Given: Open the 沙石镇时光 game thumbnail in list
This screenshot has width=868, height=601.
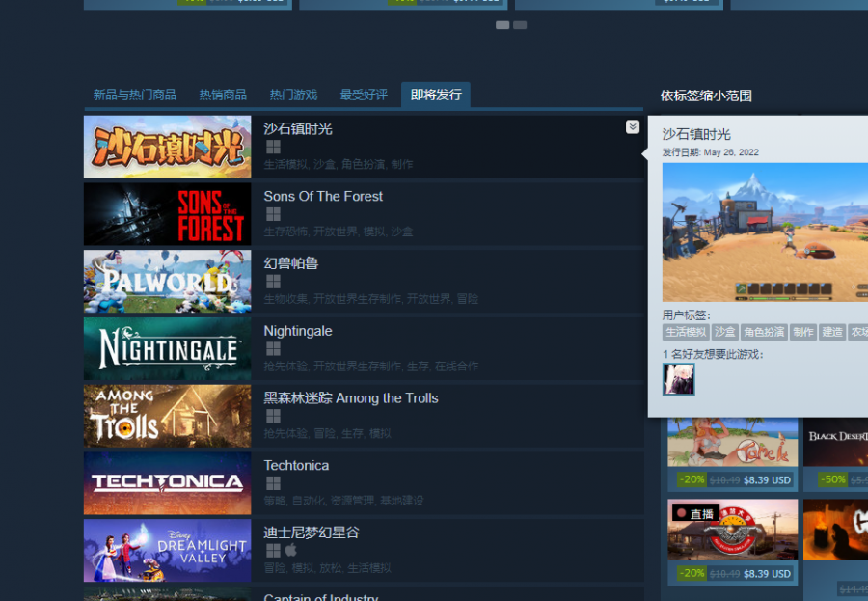Looking at the screenshot, I should point(167,147).
